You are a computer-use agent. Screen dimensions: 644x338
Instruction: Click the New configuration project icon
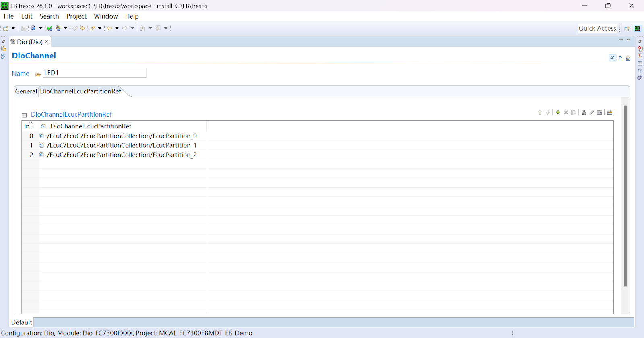(x=6, y=28)
